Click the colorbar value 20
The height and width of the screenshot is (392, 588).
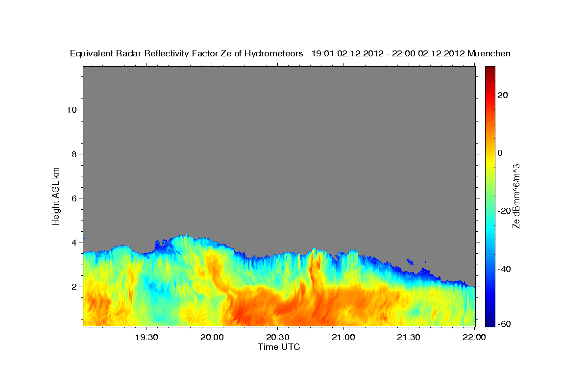click(503, 95)
